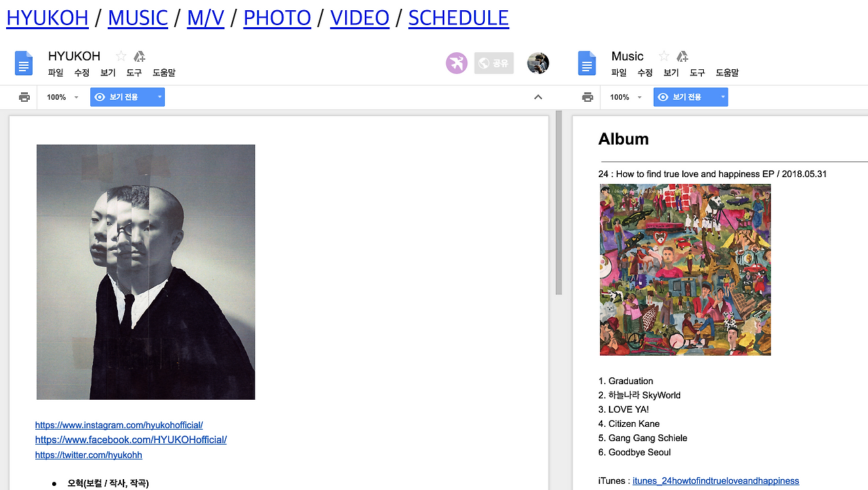Click the Music document title
The image size is (868, 490).
pos(627,56)
